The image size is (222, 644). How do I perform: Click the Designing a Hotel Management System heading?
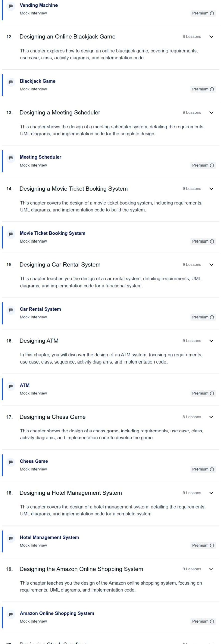[71, 493]
